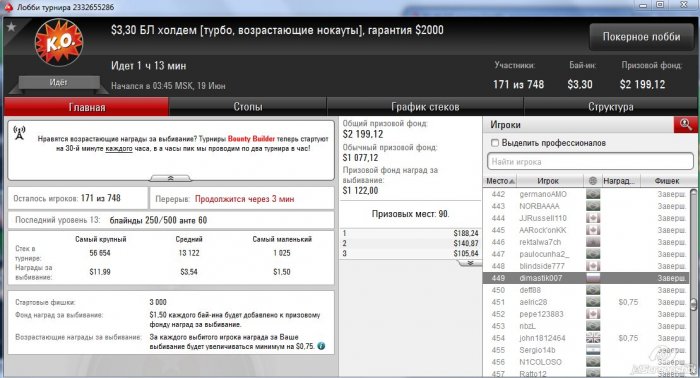700x378 pixels.
Task: Select player row deff88
Action: 586,290
